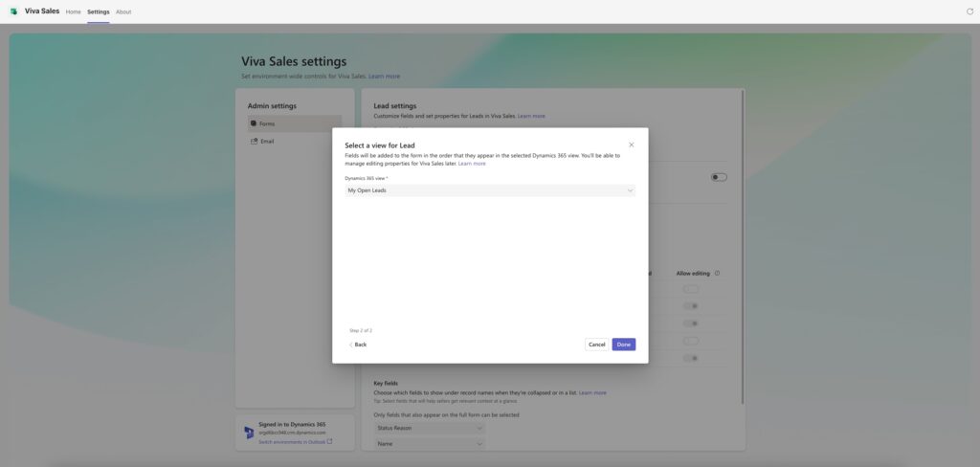Select Forms in Admin settings
The width and height of the screenshot is (980, 467).
(295, 123)
